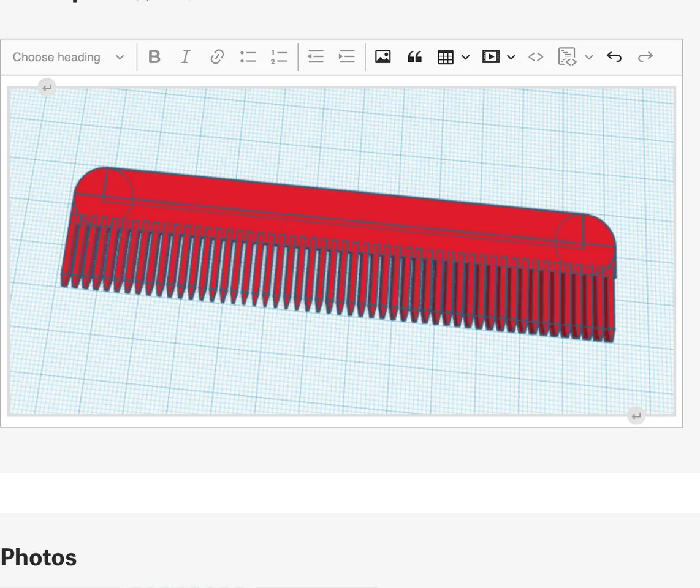Click the insert media icon
The width and height of the screenshot is (700, 588).
(x=490, y=57)
